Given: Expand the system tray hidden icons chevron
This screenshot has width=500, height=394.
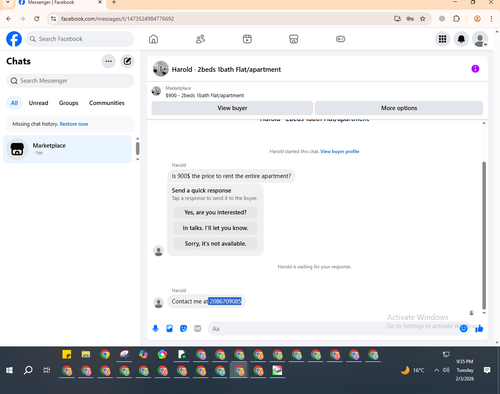Looking at the screenshot, I should (436, 370).
